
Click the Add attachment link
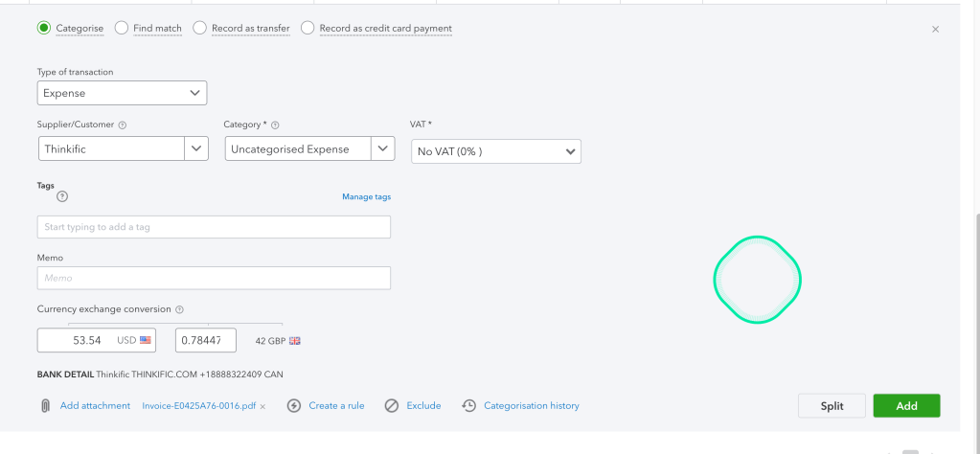point(95,406)
